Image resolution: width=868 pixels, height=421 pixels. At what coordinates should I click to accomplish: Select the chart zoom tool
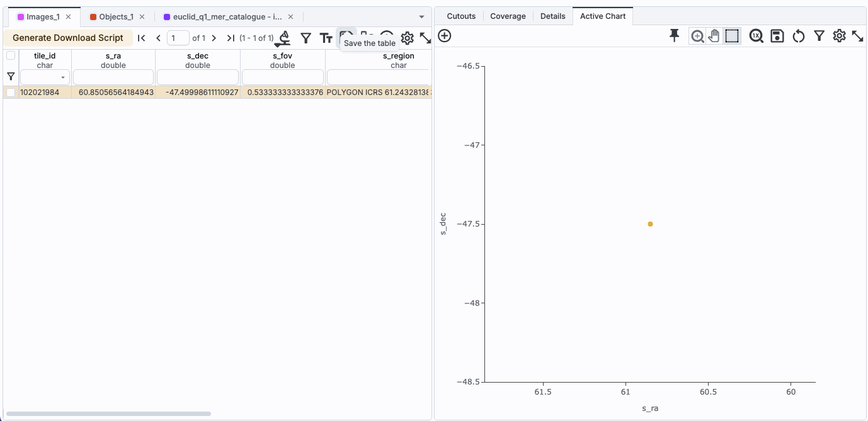click(697, 36)
